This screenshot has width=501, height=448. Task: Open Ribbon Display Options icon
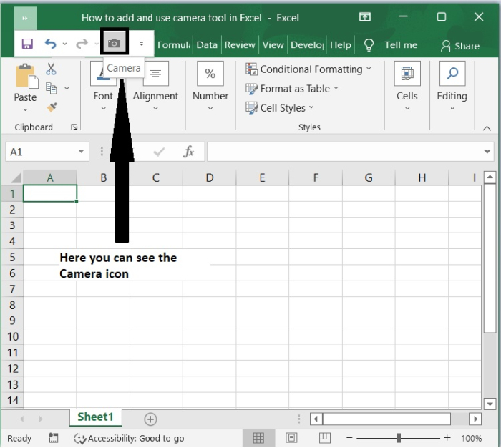point(365,16)
